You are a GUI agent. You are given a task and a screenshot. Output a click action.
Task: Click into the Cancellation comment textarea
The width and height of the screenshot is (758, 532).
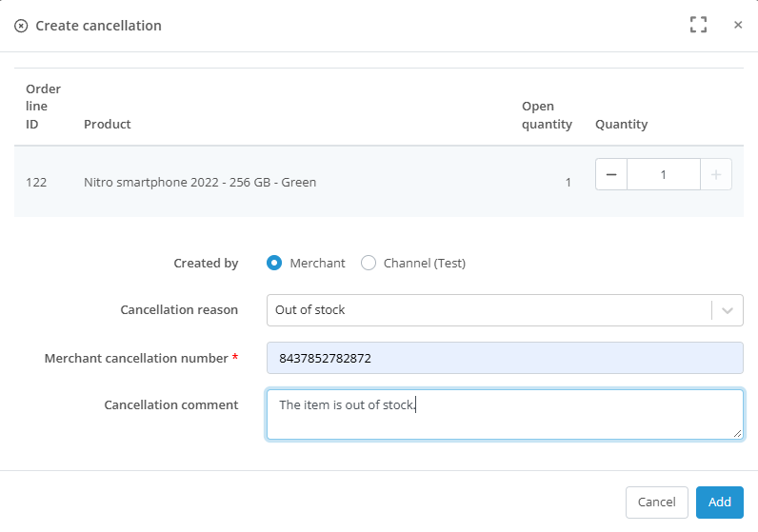pyautogui.click(x=505, y=415)
